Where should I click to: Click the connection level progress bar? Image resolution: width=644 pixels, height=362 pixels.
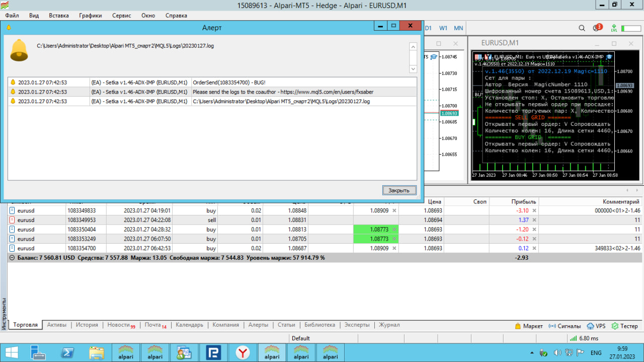click(631, 29)
